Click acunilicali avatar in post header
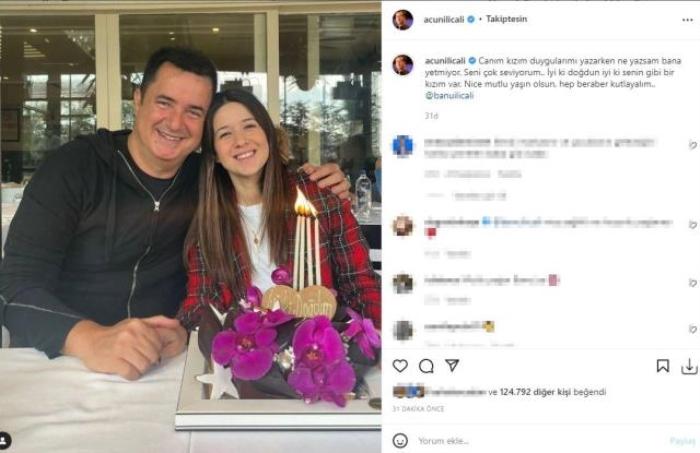This screenshot has width=700, height=453. (403, 20)
